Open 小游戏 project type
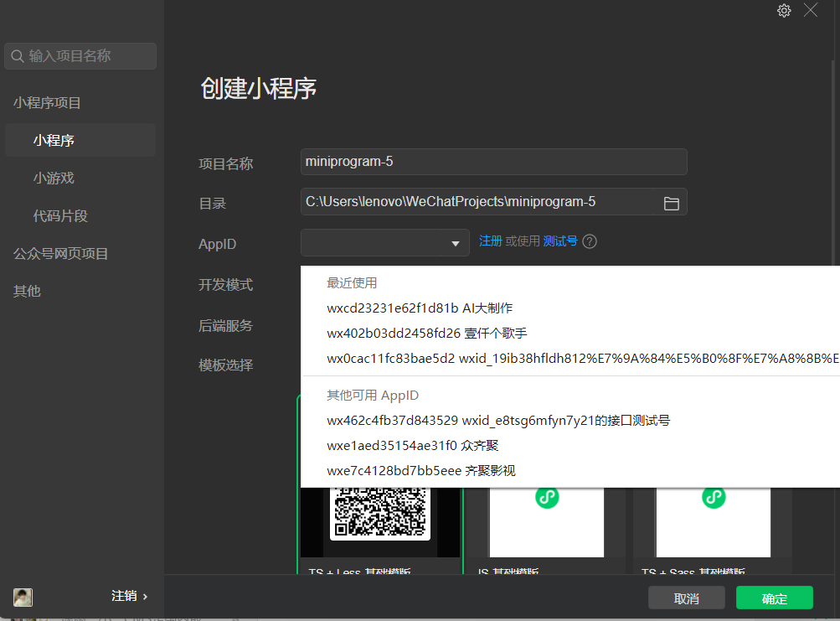 pos(54,178)
